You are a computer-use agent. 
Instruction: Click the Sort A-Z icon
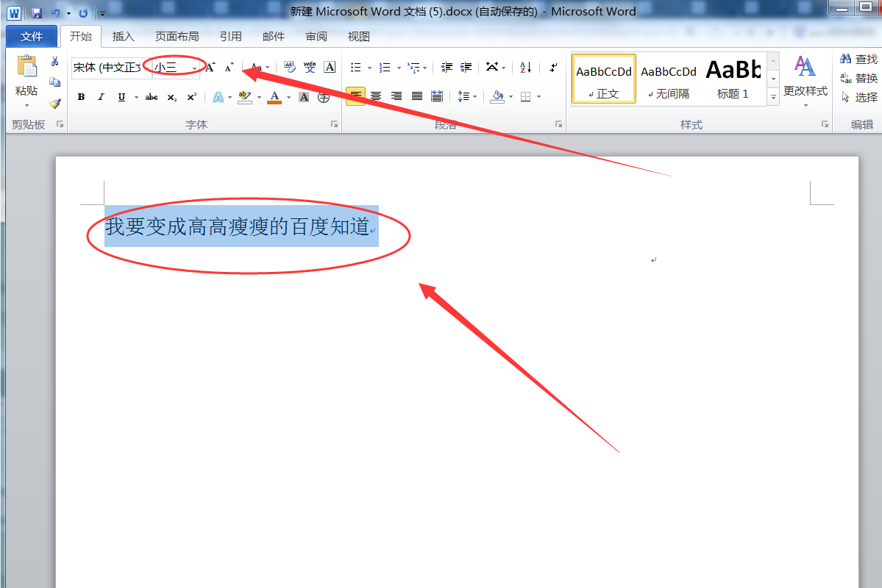tap(526, 68)
